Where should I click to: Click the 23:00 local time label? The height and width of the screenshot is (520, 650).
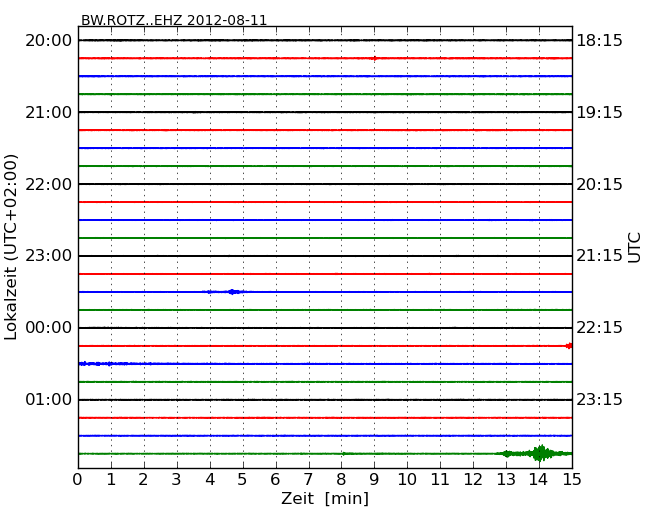49,256
